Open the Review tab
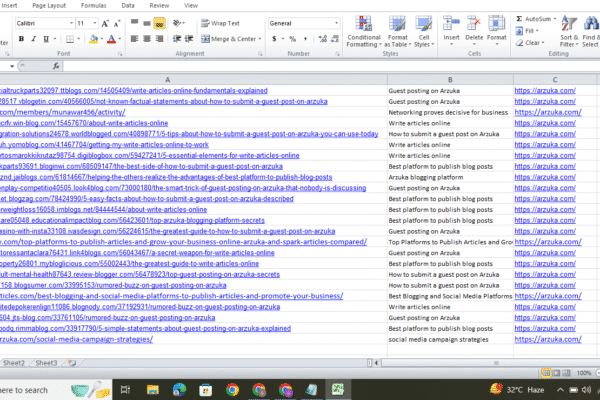Image resolution: width=600 pixels, height=400 pixels. (159, 5)
